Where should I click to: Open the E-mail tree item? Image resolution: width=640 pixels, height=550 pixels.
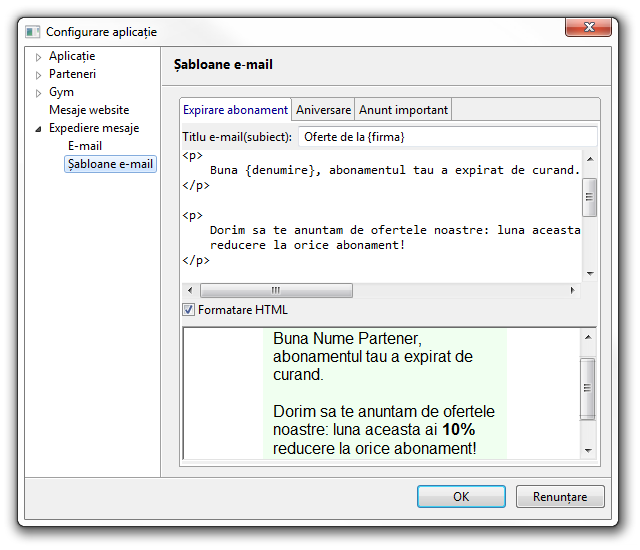point(85,146)
